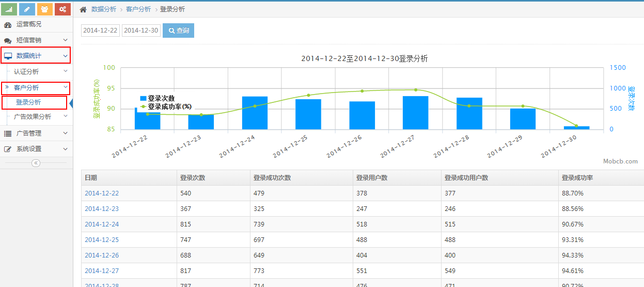Screen dimensions: 644x287
Task: Click the home icon in breadcrumb
Action: pyautogui.click(x=83, y=9)
